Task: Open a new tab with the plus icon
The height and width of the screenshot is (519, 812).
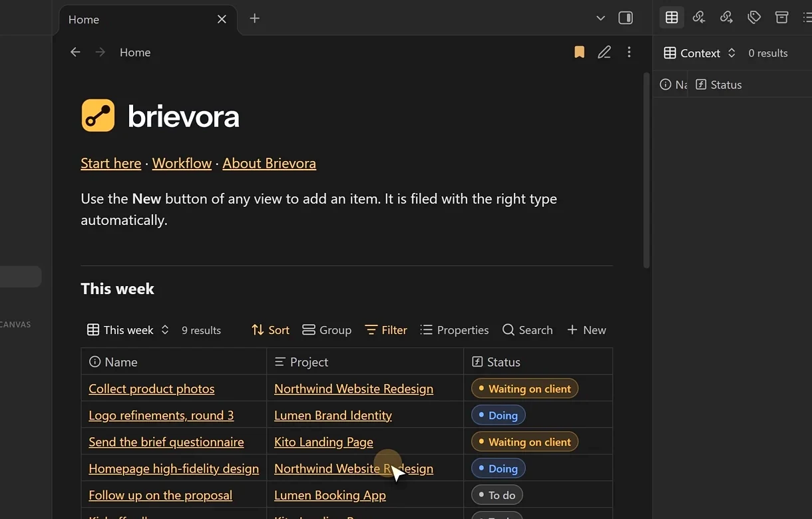Action: 254,19
